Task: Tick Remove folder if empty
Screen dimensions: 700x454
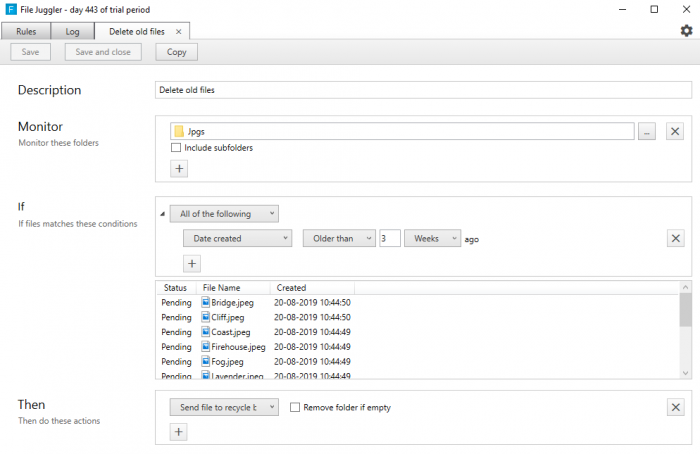Action: [295, 407]
